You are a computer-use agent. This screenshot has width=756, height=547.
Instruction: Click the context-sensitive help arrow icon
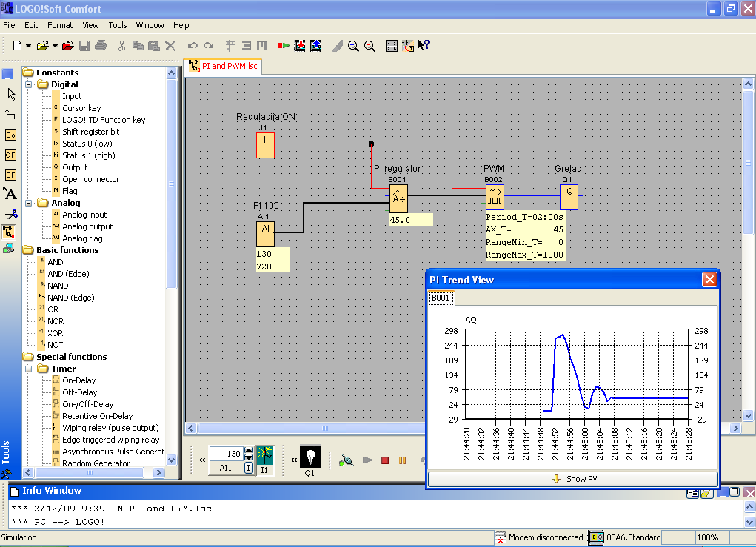(424, 45)
